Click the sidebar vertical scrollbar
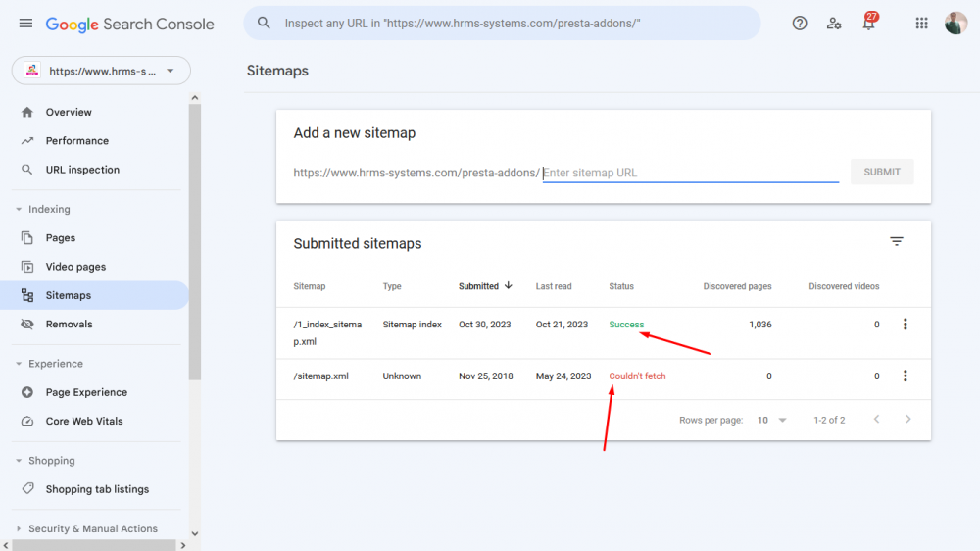The image size is (980, 551). [194, 241]
